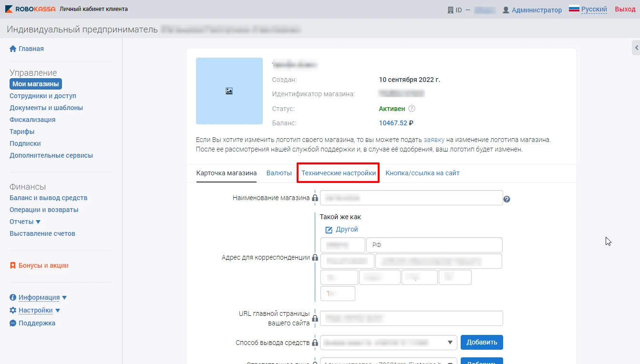The height and width of the screenshot is (364, 640).
Task: Open Фискализация section
Action: point(32,120)
